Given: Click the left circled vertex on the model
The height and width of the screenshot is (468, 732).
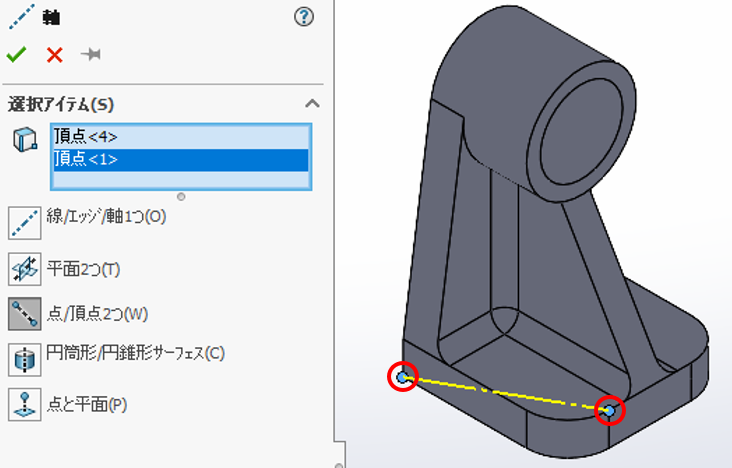Looking at the screenshot, I should tap(402, 376).
